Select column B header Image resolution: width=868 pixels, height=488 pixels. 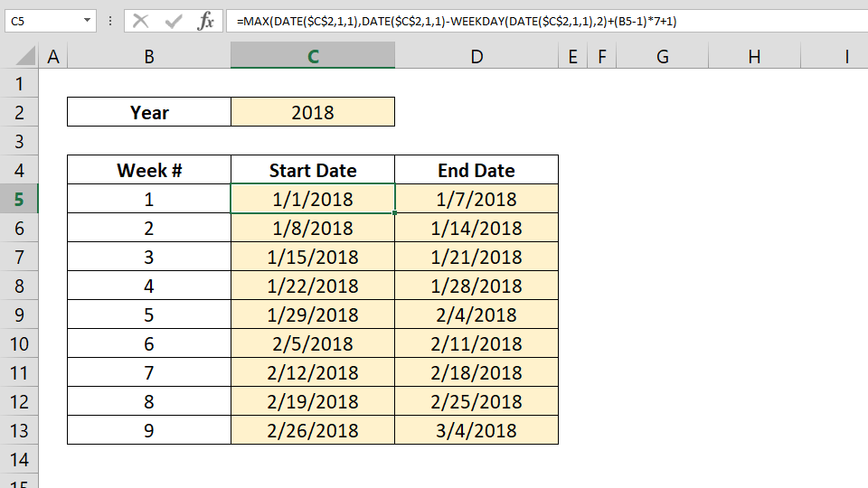[149, 56]
